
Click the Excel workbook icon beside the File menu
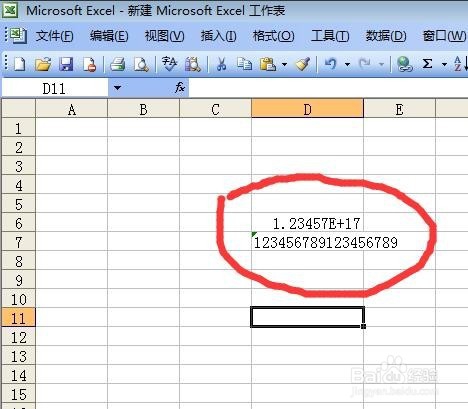(18, 36)
